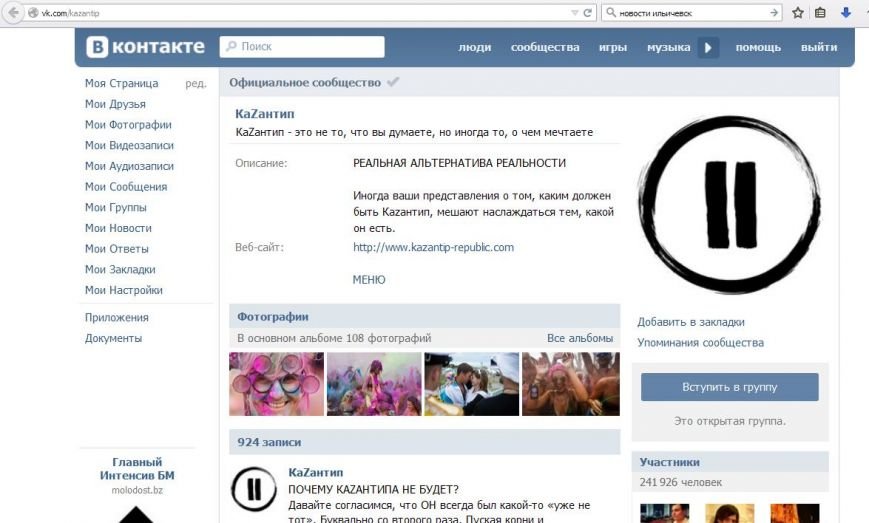Open Мои Группы

[116, 207]
